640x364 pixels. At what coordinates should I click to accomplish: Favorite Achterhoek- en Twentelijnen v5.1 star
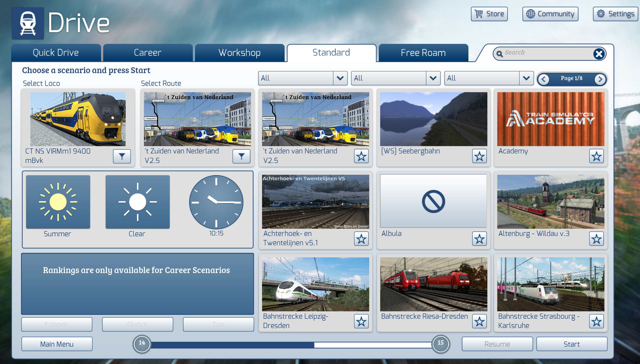click(x=361, y=239)
